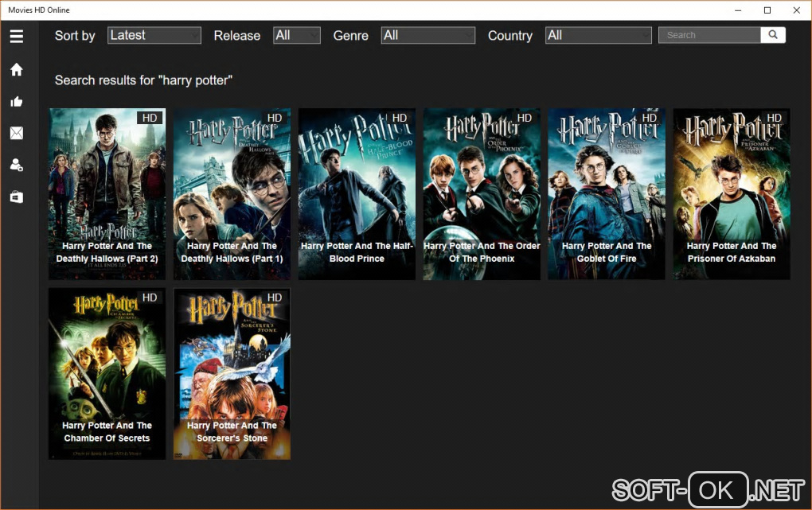Expand the Country dropdown
Image resolution: width=812 pixels, height=510 pixels.
598,35
